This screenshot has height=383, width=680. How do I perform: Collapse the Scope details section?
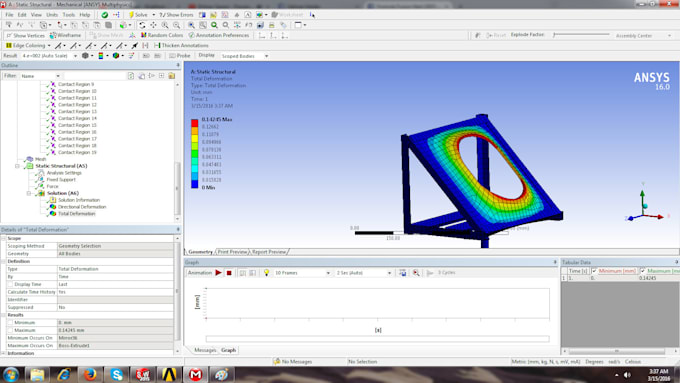(3, 239)
